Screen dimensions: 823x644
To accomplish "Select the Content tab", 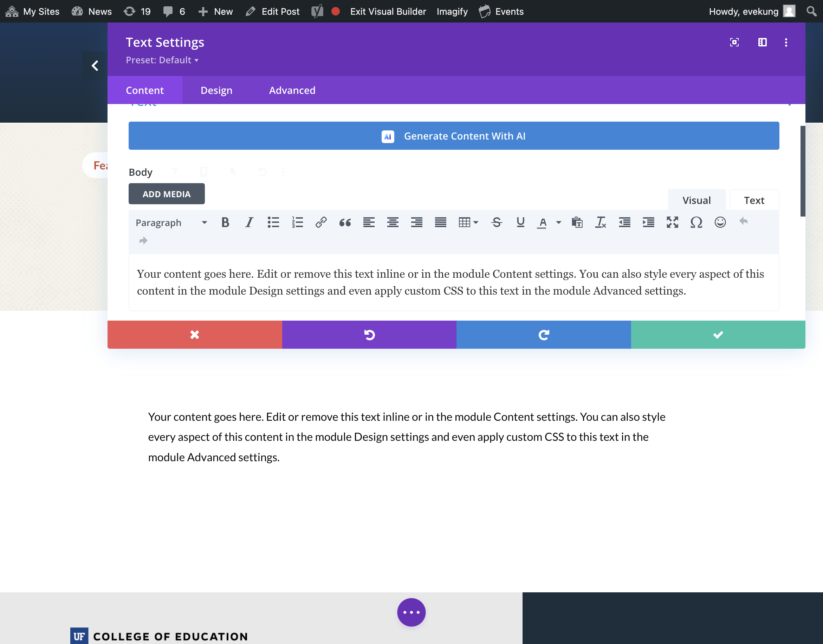I will pyautogui.click(x=145, y=90).
